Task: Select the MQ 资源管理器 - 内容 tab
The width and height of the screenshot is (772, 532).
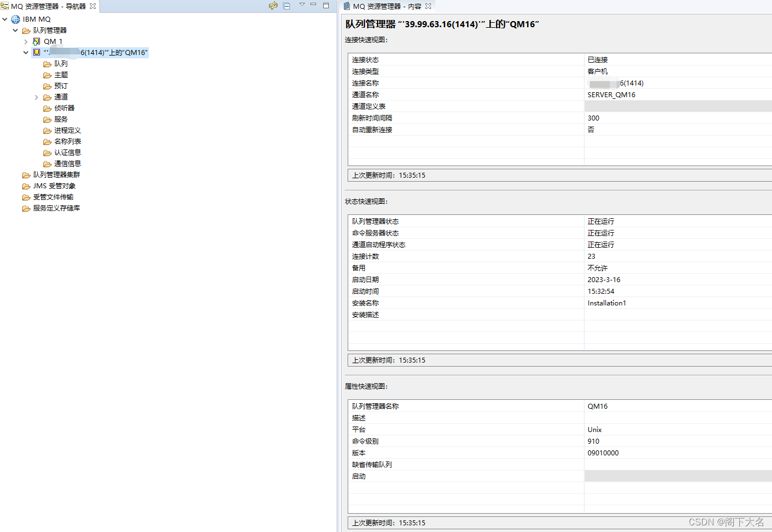Action: (x=387, y=6)
